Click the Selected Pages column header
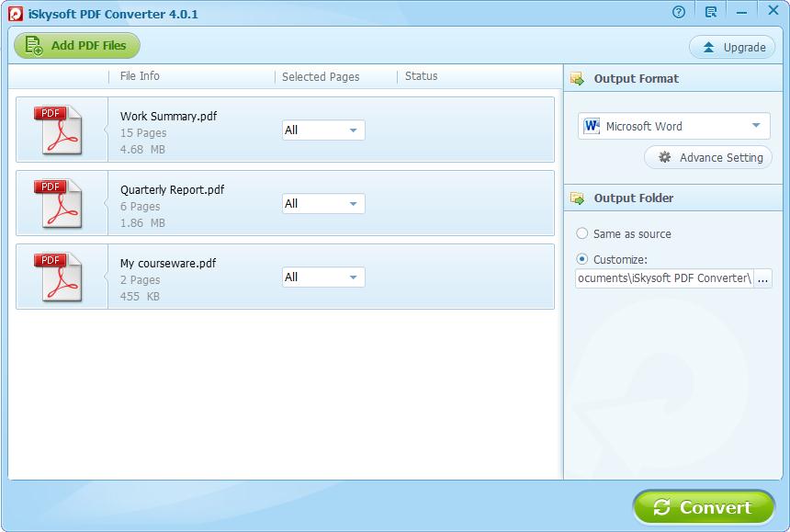This screenshot has width=790, height=532. (321, 76)
